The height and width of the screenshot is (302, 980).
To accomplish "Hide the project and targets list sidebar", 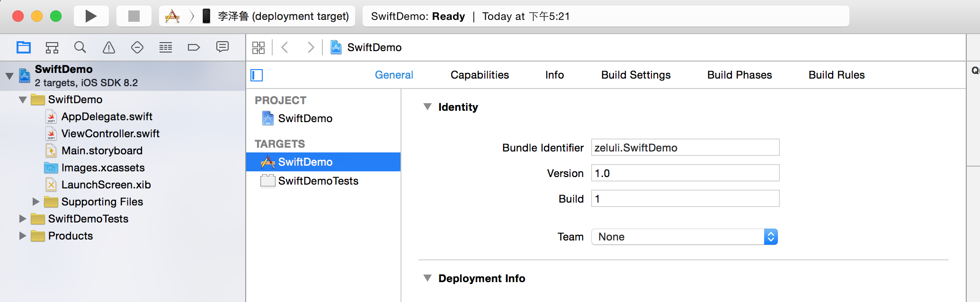I will pyautogui.click(x=257, y=75).
